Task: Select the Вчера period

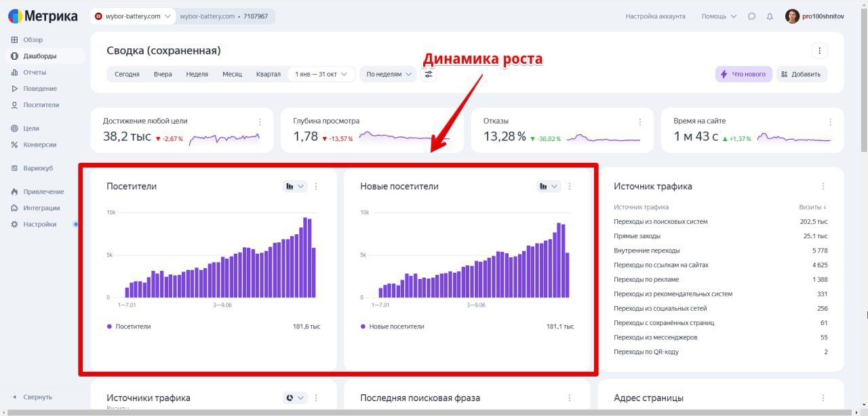Action: click(163, 74)
